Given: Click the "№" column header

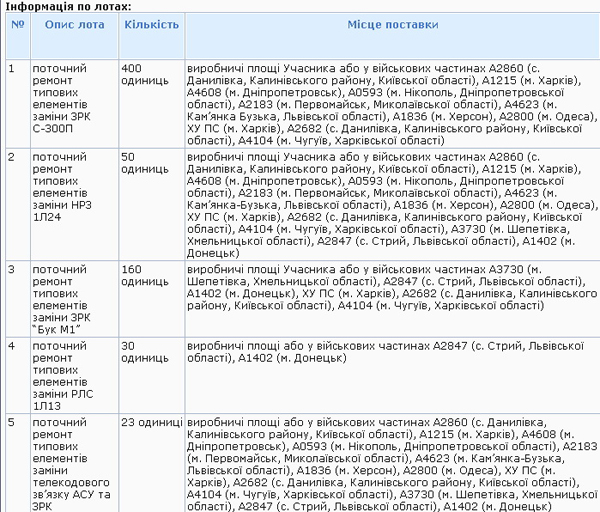Looking at the screenshot, I should pos(17,22).
